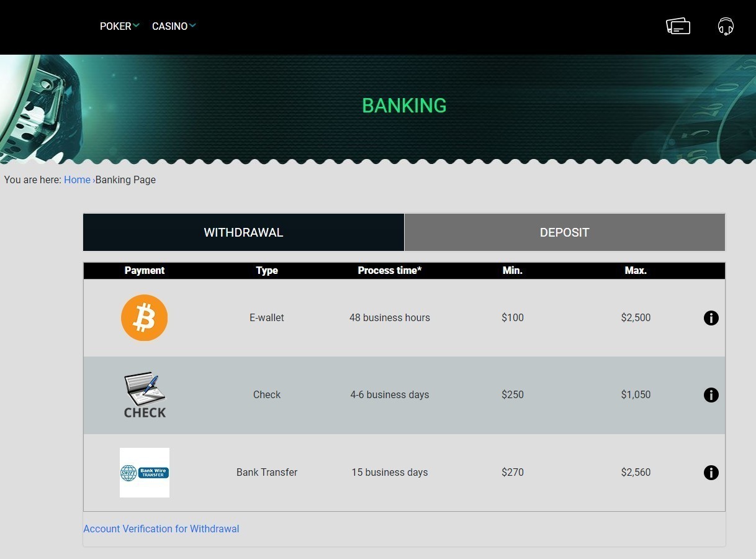This screenshot has height=559, width=756.
Task: Click the Bitcoin payment logo
Action: pyautogui.click(x=144, y=317)
